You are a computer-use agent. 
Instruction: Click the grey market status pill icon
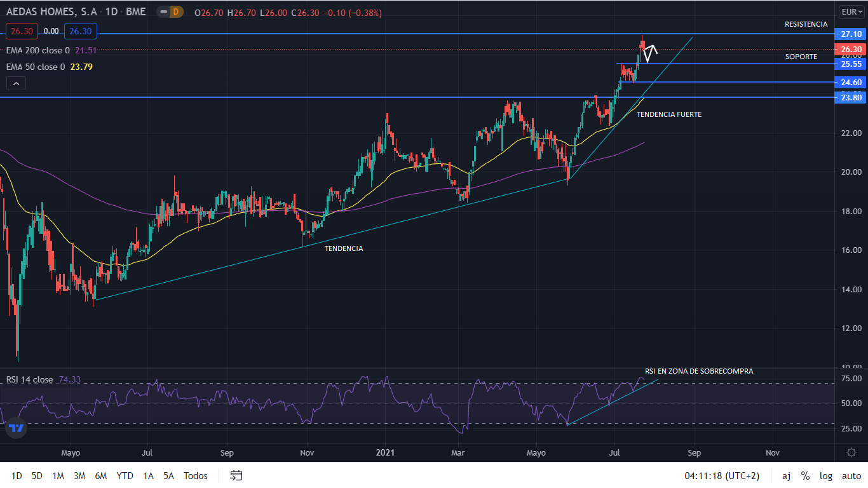163,12
